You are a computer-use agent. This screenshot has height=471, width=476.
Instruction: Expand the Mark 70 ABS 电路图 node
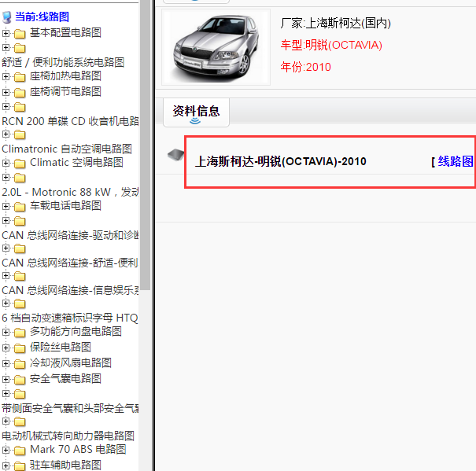[6, 450]
